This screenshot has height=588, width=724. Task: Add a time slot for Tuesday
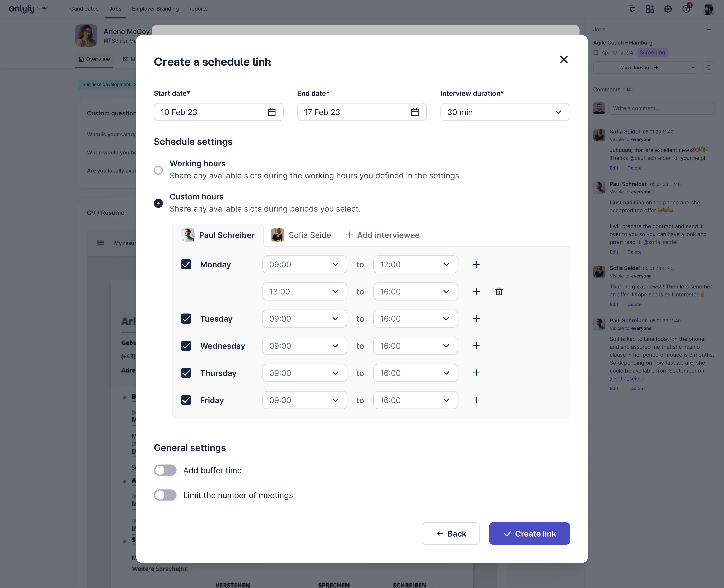click(x=476, y=319)
